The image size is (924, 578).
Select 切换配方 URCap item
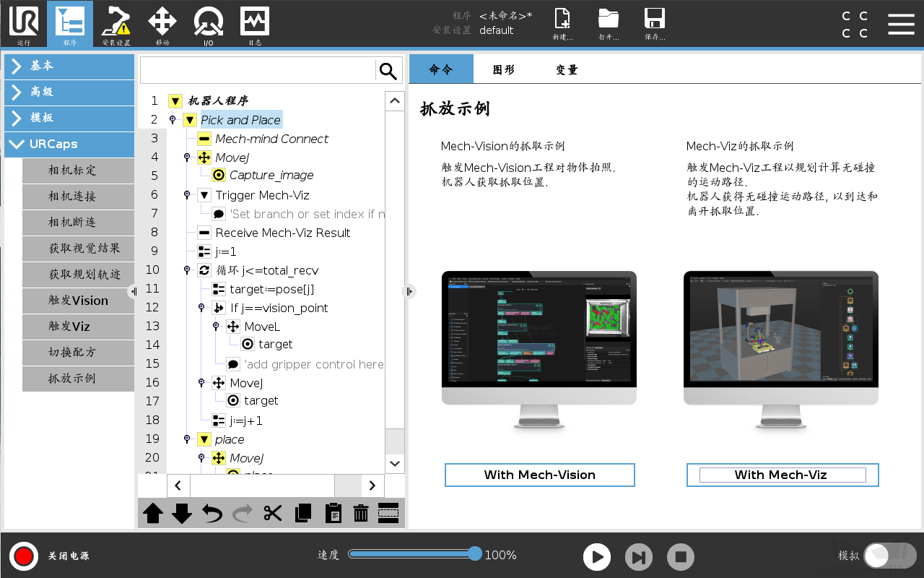tap(78, 353)
